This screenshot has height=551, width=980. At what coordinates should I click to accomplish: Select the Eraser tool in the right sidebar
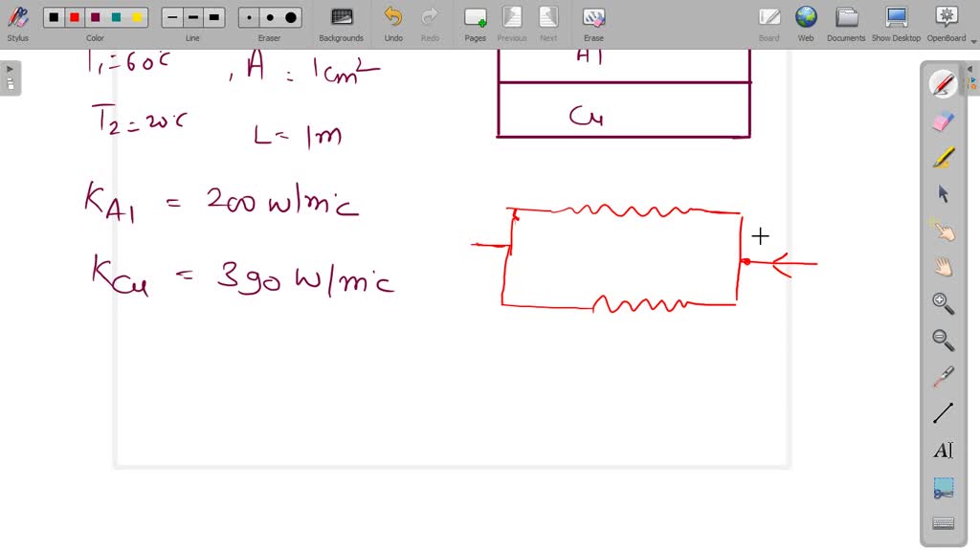[x=943, y=121]
